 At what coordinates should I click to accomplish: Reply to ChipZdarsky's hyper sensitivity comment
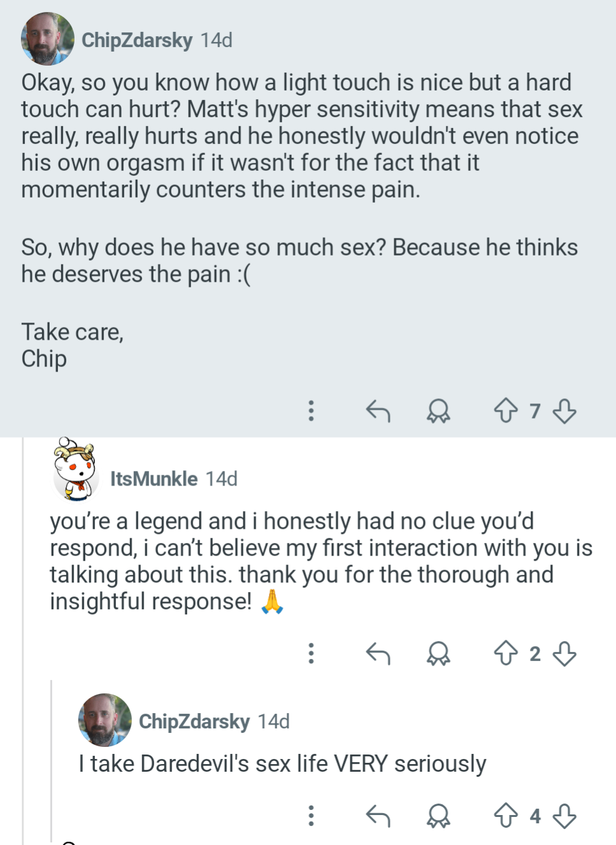(378, 411)
